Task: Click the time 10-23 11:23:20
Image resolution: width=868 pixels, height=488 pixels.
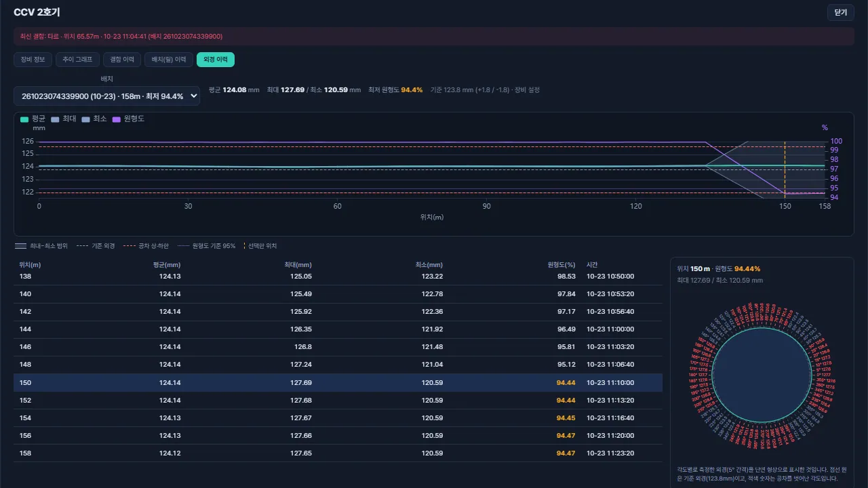Action: point(610,453)
